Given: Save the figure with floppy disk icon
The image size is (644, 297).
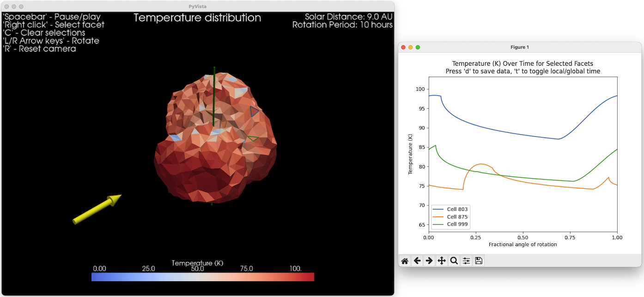Looking at the screenshot, I should [479, 261].
